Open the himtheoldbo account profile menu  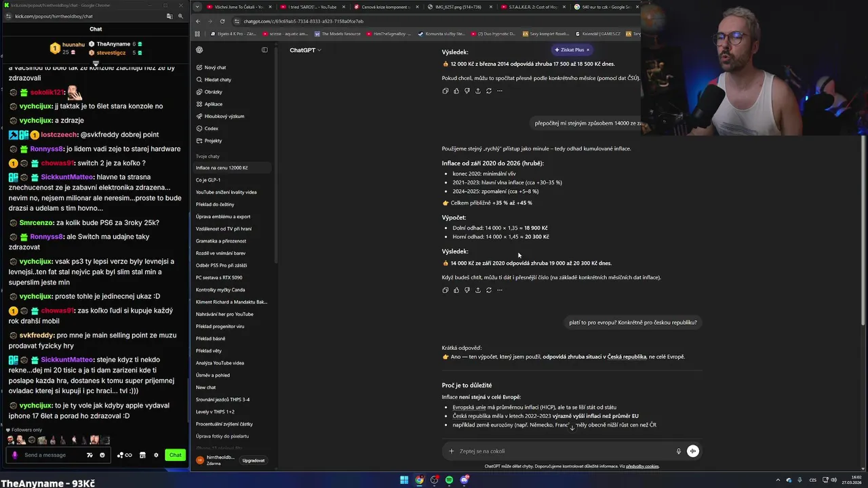click(x=216, y=460)
